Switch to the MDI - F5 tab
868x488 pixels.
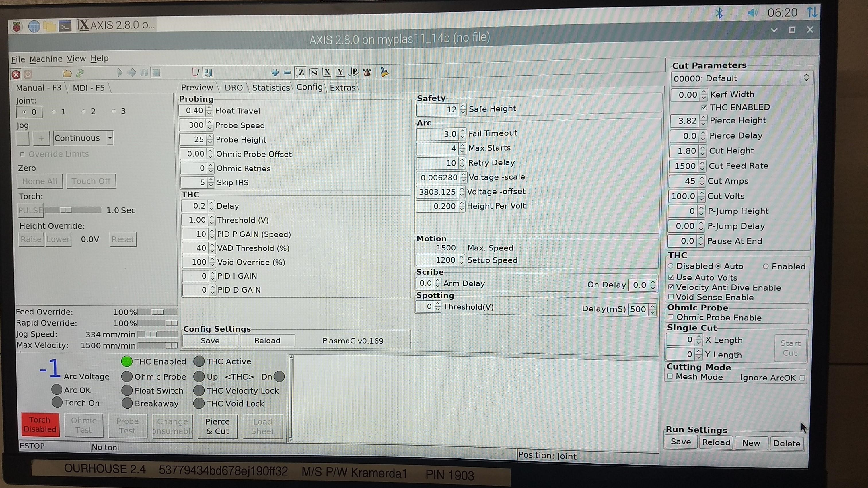click(x=89, y=88)
